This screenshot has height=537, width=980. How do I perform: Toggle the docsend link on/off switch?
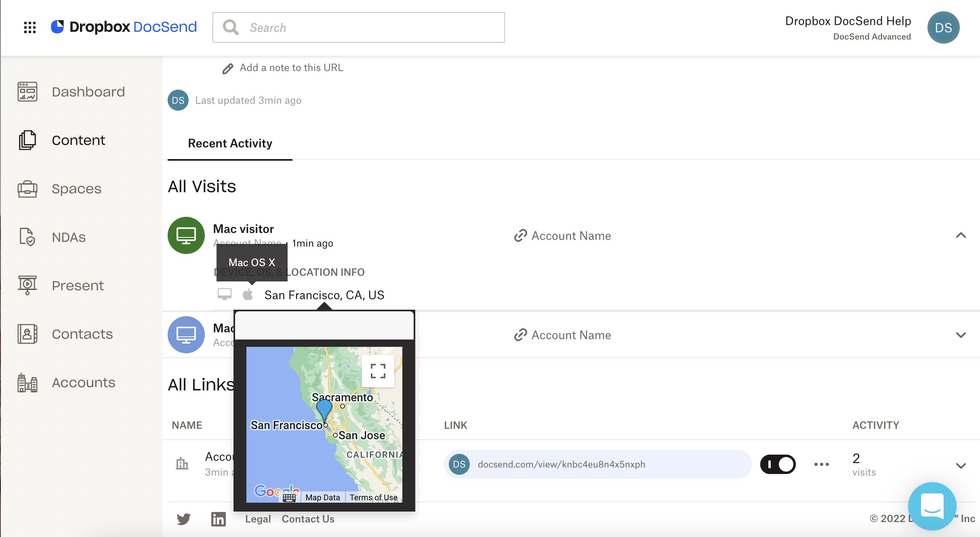[778, 464]
